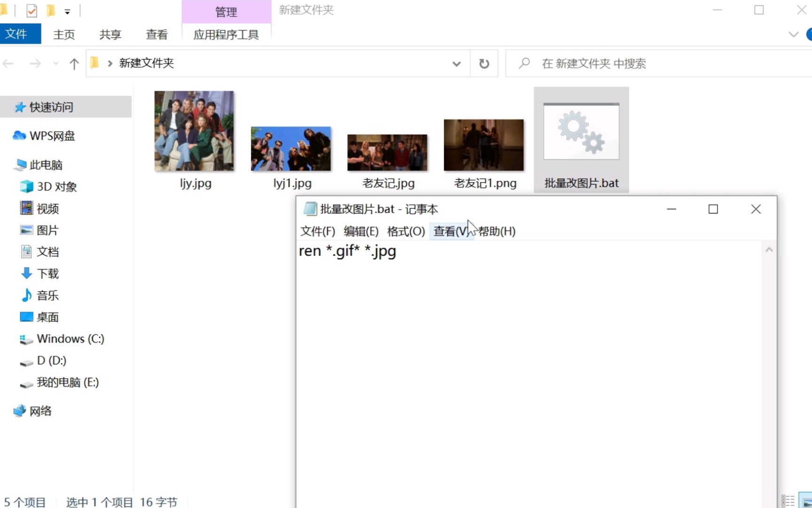Image resolution: width=812 pixels, height=508 pixels.
Task: Select 快速访问 in the navigation pane
Action: point(66,107)
